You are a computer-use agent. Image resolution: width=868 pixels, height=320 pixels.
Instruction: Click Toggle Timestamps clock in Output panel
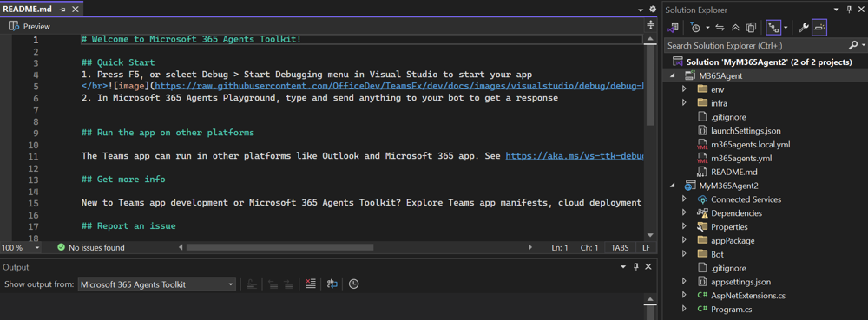point(354,284)
